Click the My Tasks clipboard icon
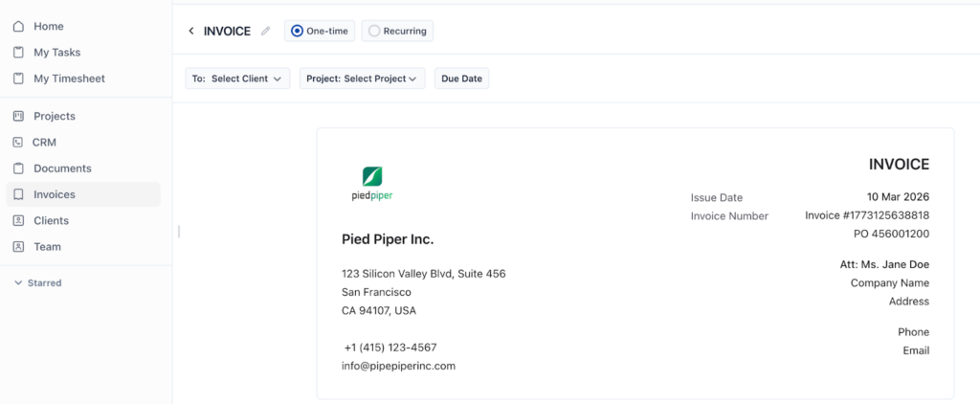The height and width of the screenshot is (404, 980). (18, 53)
